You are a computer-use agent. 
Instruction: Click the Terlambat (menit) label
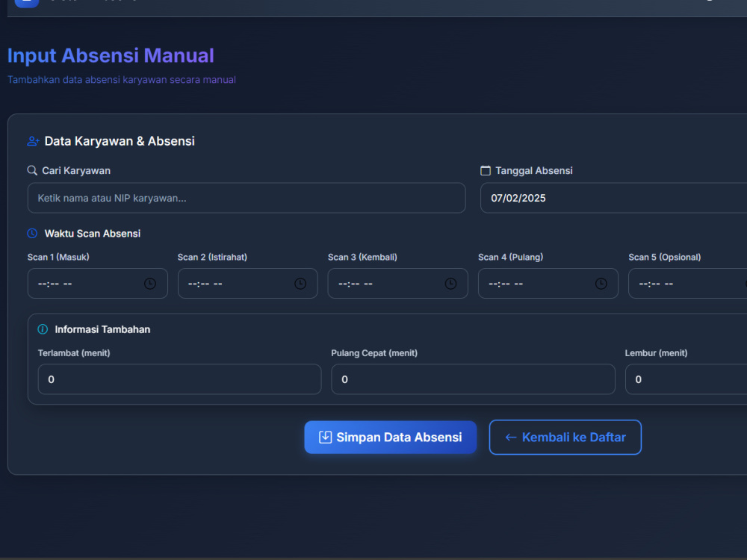click(x=74, y=353)
